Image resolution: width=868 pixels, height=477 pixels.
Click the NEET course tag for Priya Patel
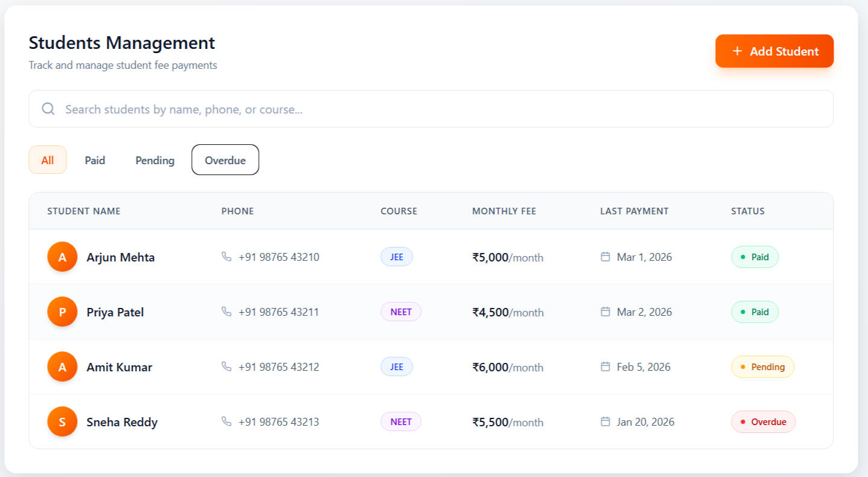click(401, 312)
